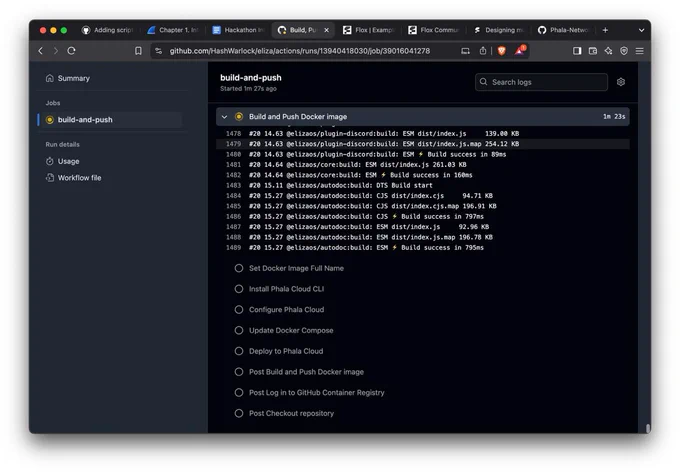Click the github.com URL address bar
This screenshot has height=472, width=680.
click(x=299, y=51)
